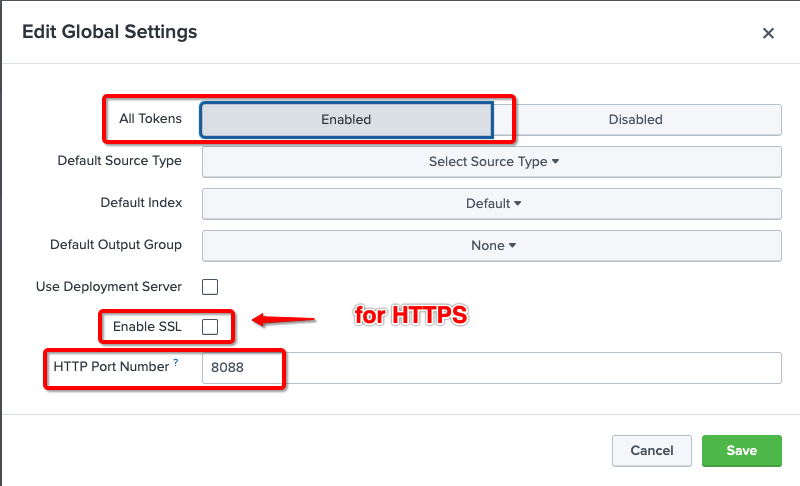
Task: Set All Tokens to Disabled
Action: pyautogui.click(x=635, y=119)
